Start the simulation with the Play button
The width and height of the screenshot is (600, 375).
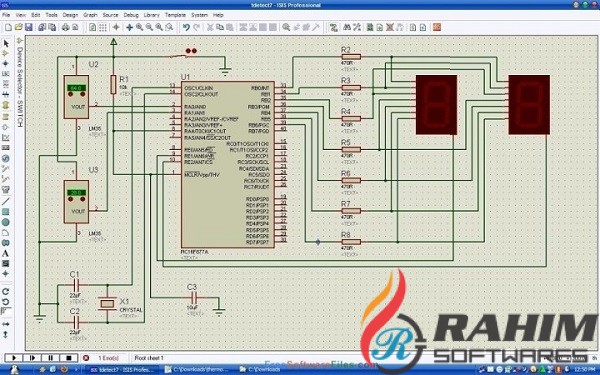click(14, 358)
